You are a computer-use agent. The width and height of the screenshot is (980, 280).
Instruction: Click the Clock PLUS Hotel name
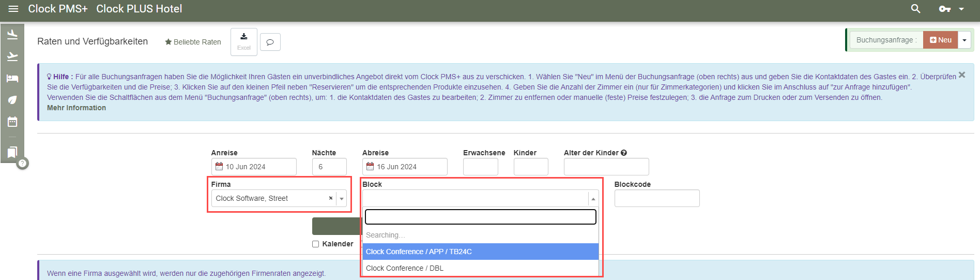point(139,9)
